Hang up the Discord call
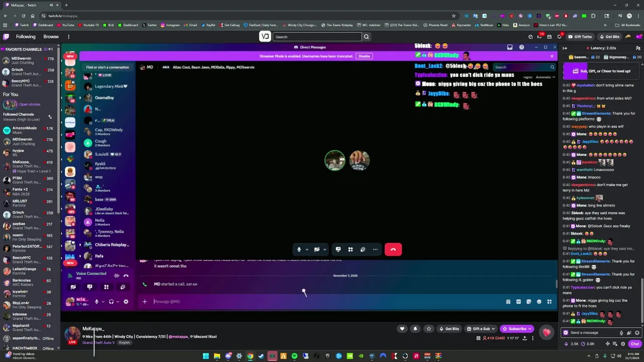Viewport: 644px width, 362px height. click(x=393, y=249)
